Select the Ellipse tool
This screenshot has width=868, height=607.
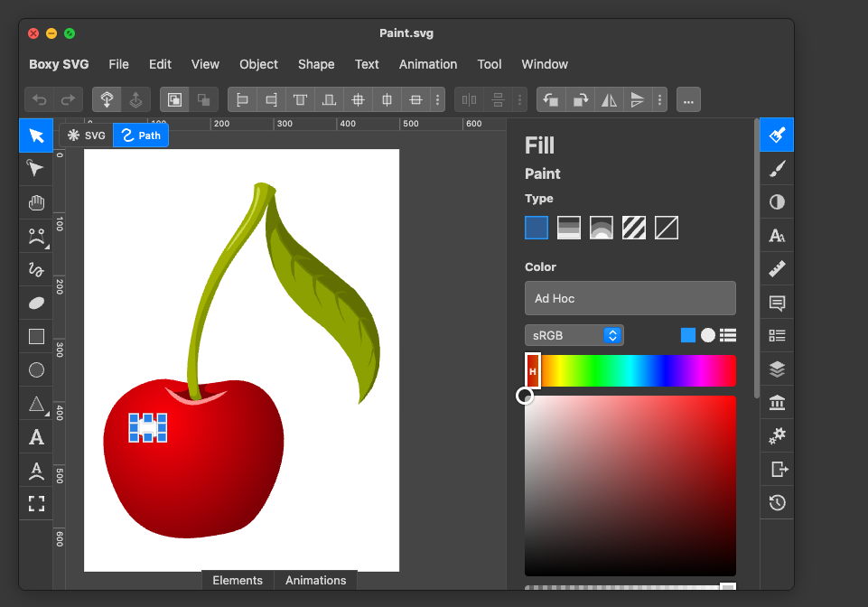[x=36, y=369]
